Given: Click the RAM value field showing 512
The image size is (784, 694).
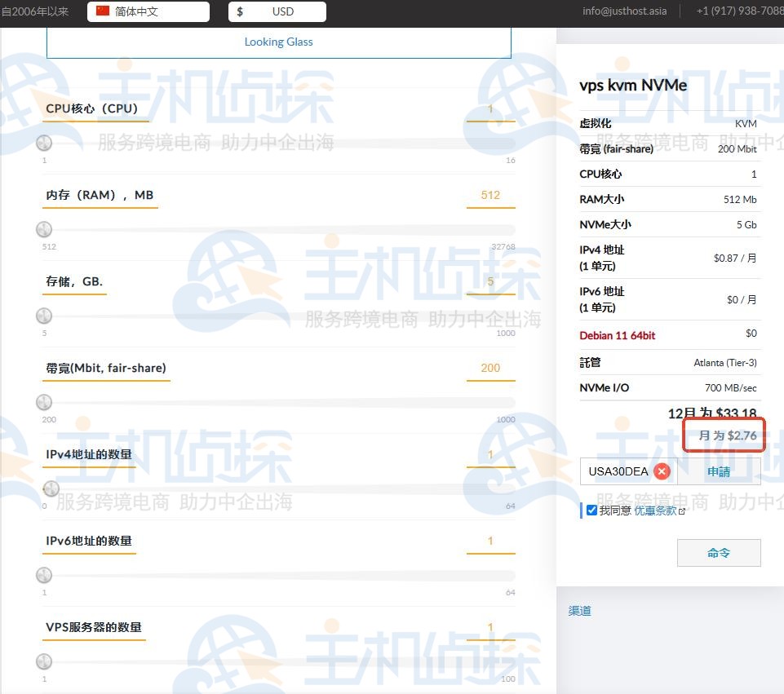Looking at the screenshot, I should tap(490, 195).
